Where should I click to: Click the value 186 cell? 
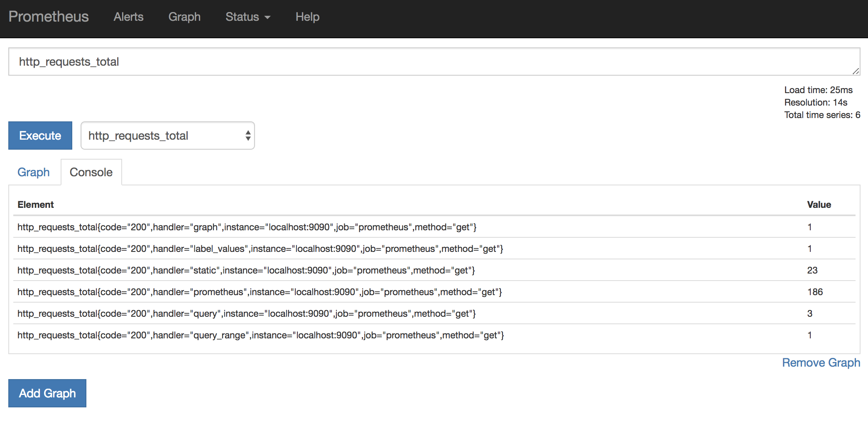[x=815, y=292]
